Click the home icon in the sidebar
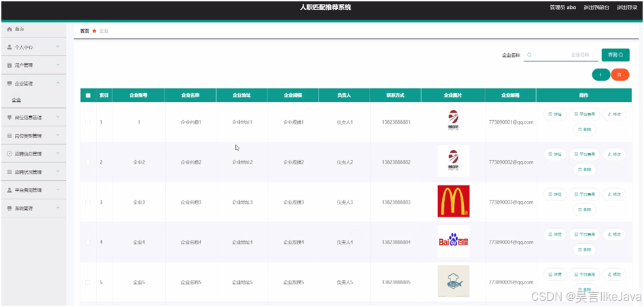644x307 pixels. (x=10, y=29)
